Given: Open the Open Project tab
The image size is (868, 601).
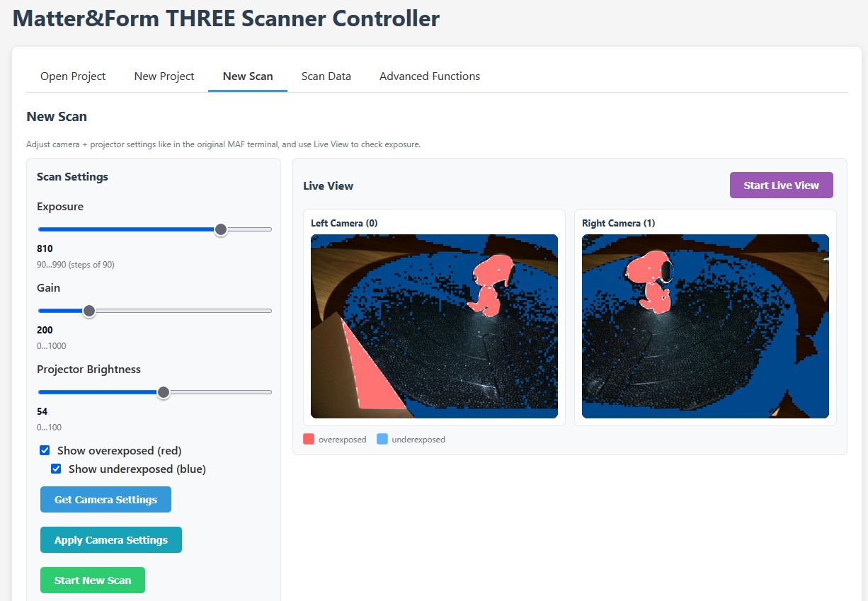Looking at the screenshot, I should coord(73,76).
